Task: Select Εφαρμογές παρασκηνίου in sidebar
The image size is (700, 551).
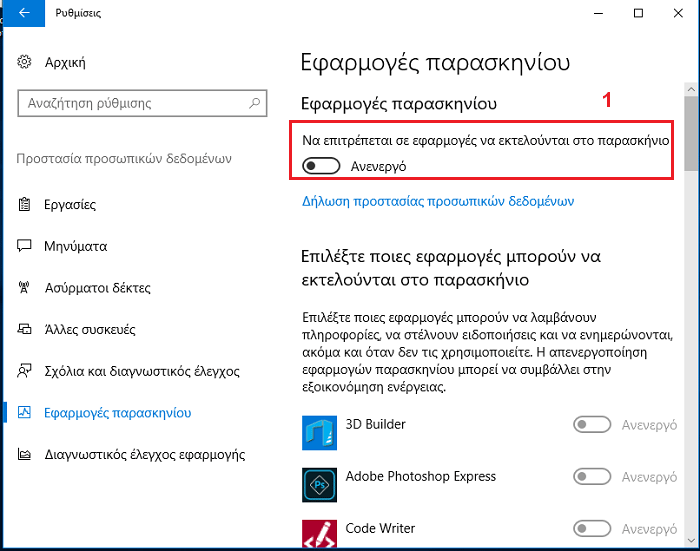Action: 117,413
